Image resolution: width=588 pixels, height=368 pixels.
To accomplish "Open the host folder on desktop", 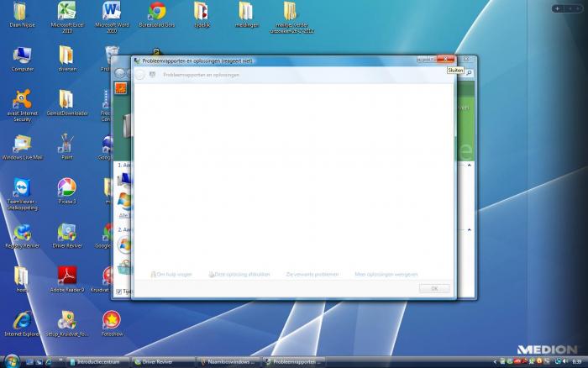I will (x=21, y=280).
